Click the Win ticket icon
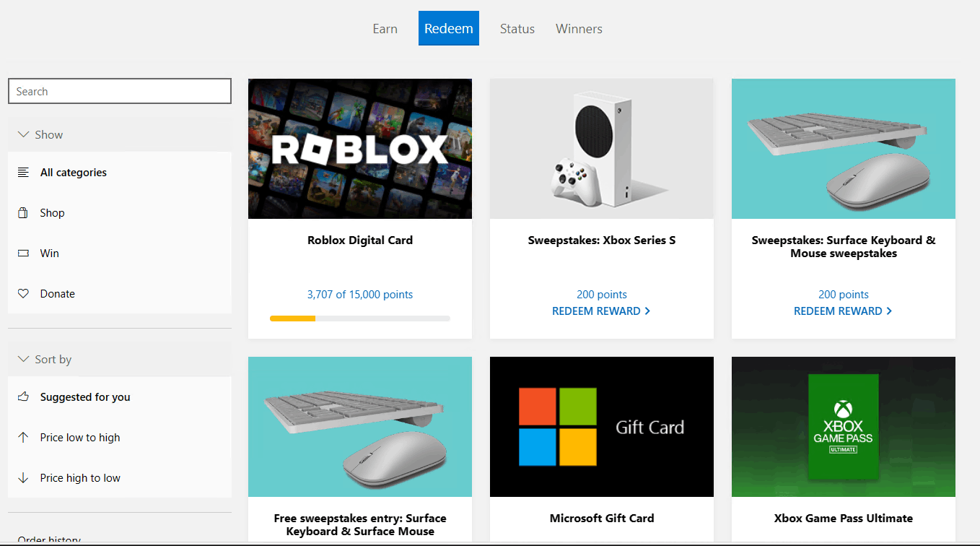The width and height of the screenshot is (980, 546). coord(23,253)
